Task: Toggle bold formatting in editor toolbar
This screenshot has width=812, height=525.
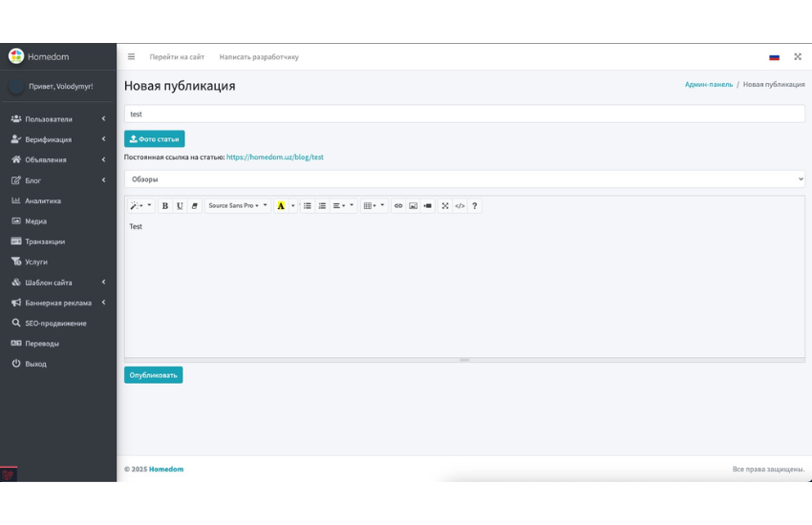Action: [165, 206]
